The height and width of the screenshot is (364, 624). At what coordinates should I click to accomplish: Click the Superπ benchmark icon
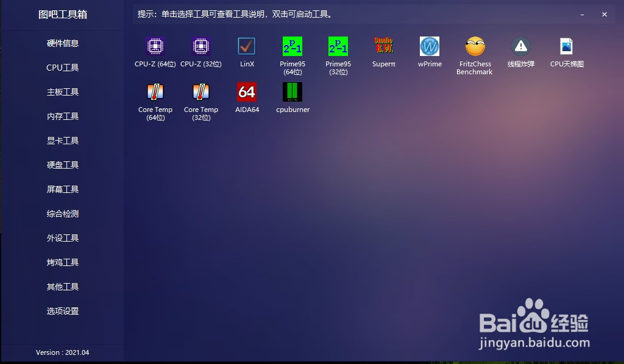(x=384, y=46)
